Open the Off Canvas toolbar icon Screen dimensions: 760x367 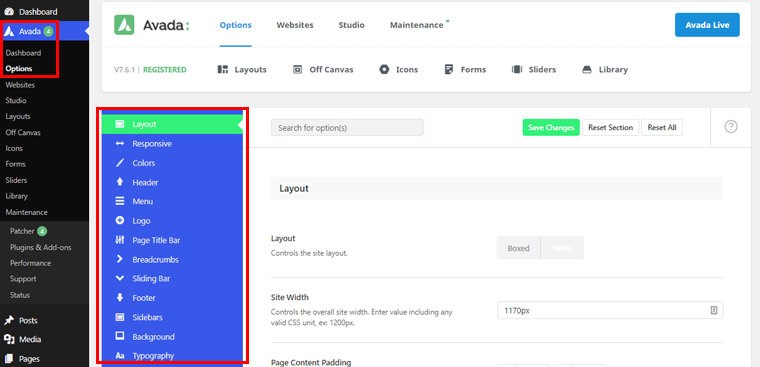tap(298, 69)
